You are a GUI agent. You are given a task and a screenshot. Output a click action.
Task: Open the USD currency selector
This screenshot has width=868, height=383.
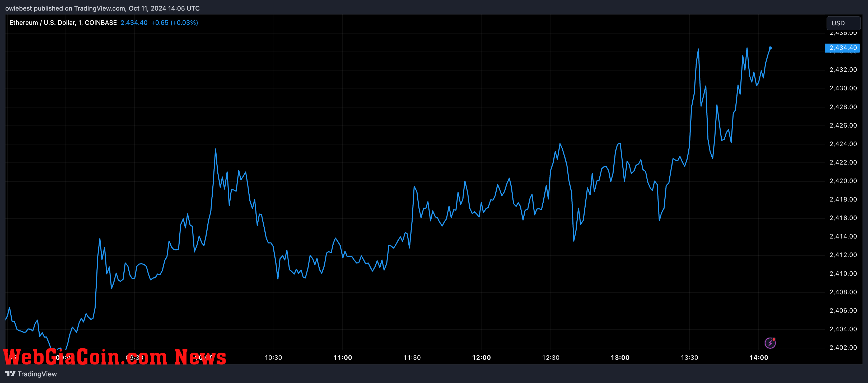click(843, 23)
